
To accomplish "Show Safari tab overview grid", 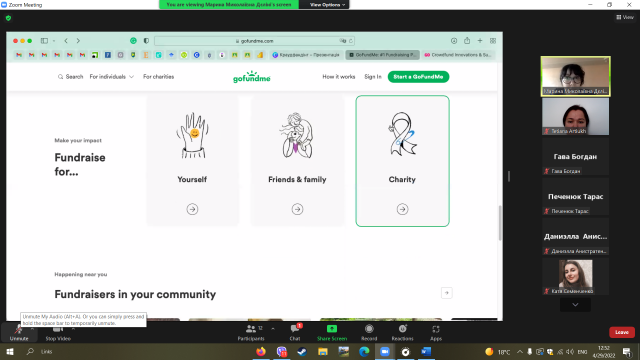I will (493, 41).
